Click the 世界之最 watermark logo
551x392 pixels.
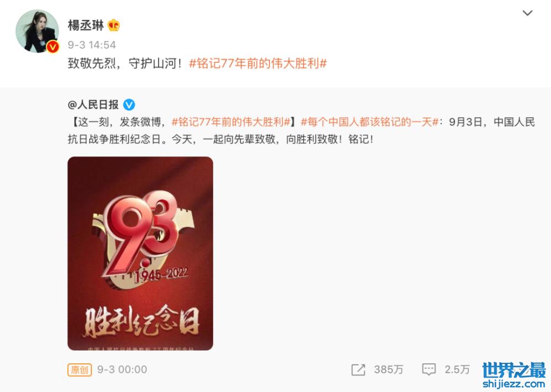(514, 370)
